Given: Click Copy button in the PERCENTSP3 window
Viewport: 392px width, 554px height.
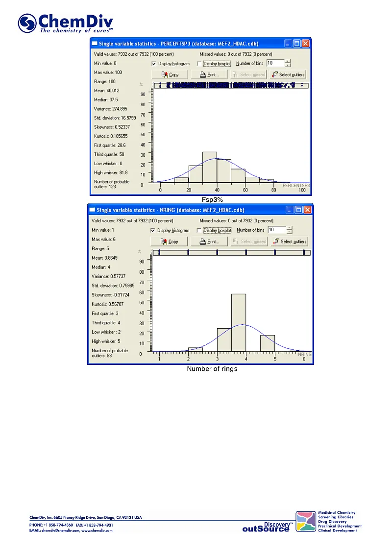Looking at the screenshot, I should (x=170, y=74).
